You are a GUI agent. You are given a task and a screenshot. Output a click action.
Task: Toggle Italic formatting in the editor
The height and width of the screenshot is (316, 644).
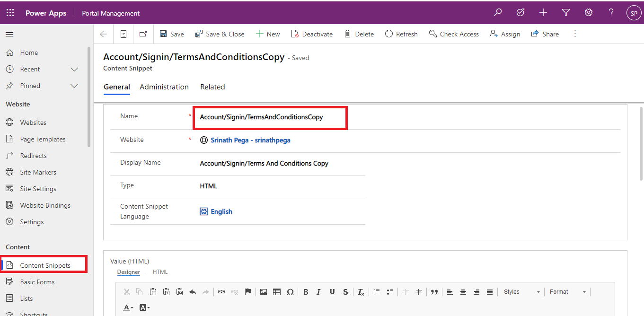pyautogui.click(x=318, y=292)
